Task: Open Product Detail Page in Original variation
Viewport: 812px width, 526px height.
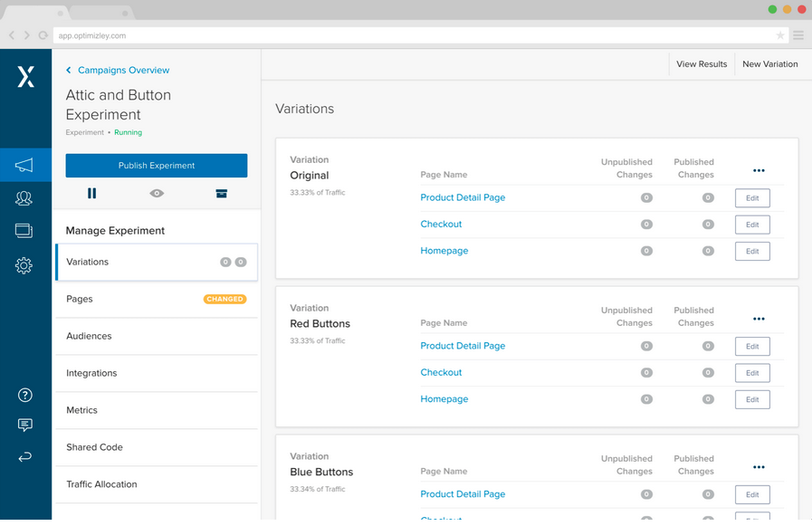Action: (463, 197)
